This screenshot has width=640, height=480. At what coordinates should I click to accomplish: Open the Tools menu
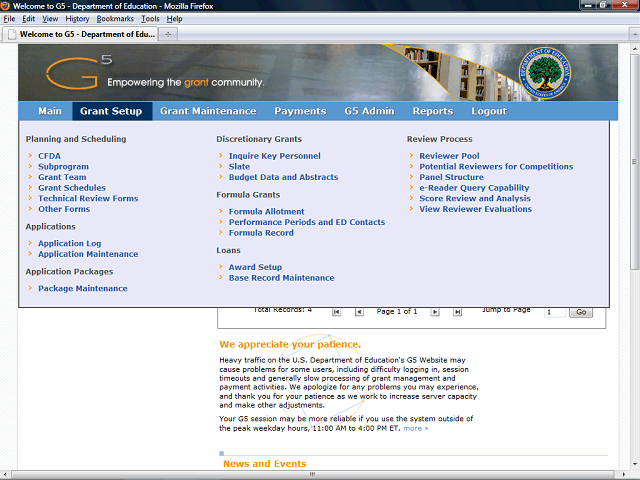pos(150,19)
